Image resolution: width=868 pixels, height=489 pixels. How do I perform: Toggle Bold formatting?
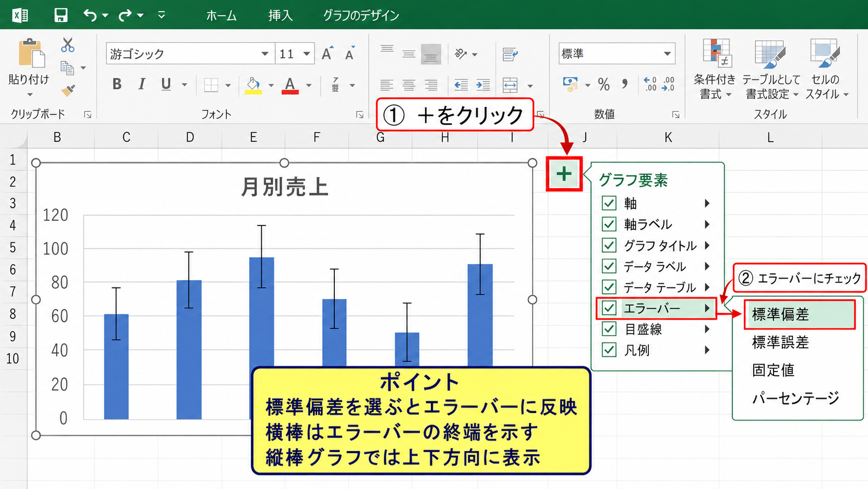(117, 84)
